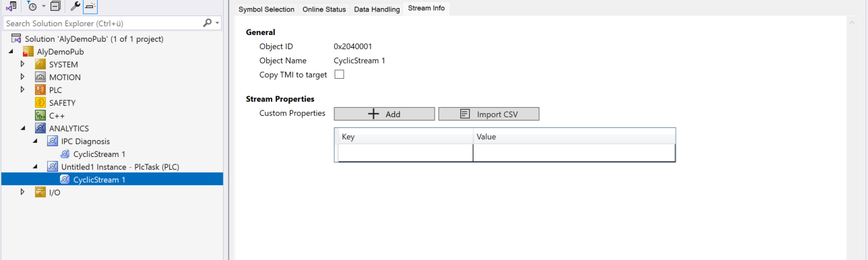Switch to the Online Status tab
The width and height of the screenshot is (868, 260).
[x=324, y=9]
